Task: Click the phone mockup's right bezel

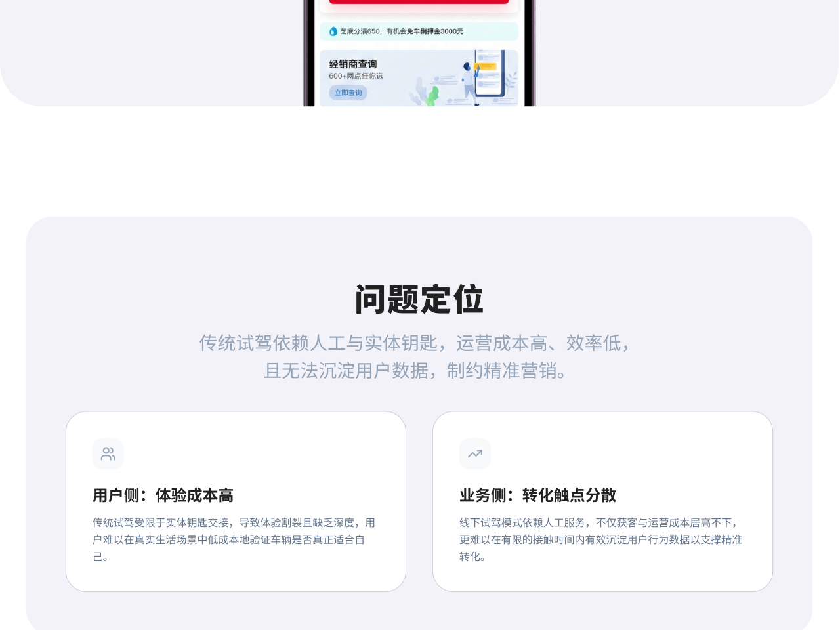Action: 530,52
